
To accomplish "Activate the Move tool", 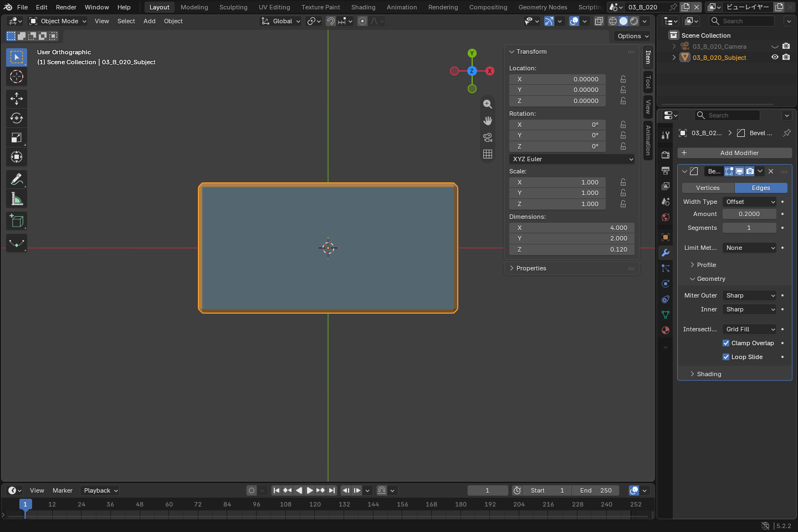I will point(17,99).
